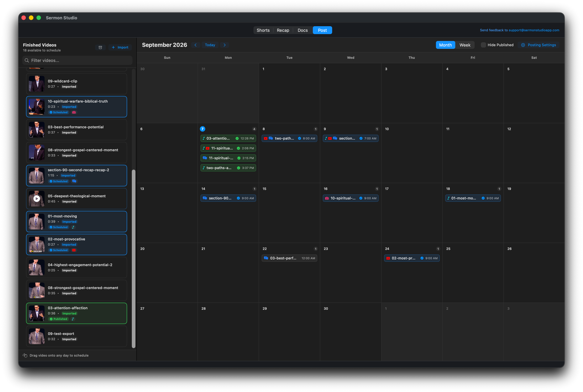Open the Shorts tab
This screenshot has width=583, height=392.
pyautogui.click(x=263, y=30)
